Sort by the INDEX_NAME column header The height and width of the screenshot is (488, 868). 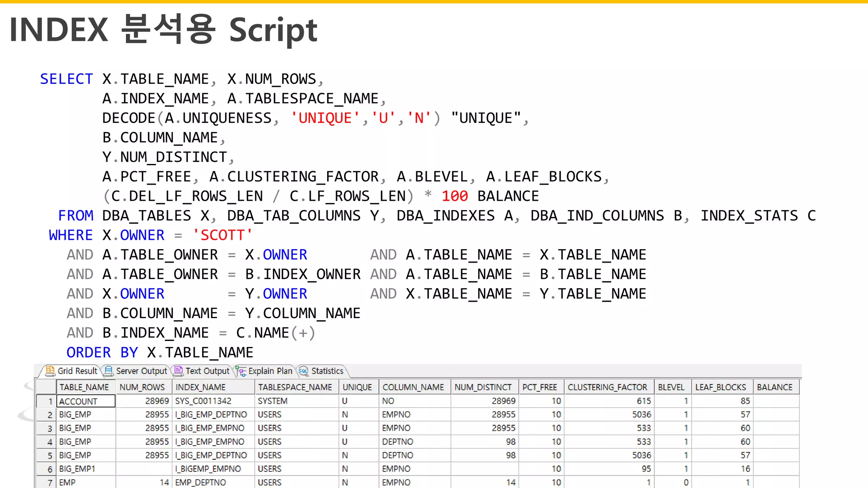(213, 387)
